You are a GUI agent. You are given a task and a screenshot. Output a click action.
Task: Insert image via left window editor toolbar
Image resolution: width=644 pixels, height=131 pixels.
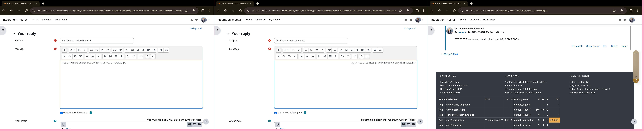tap(132, 50)
